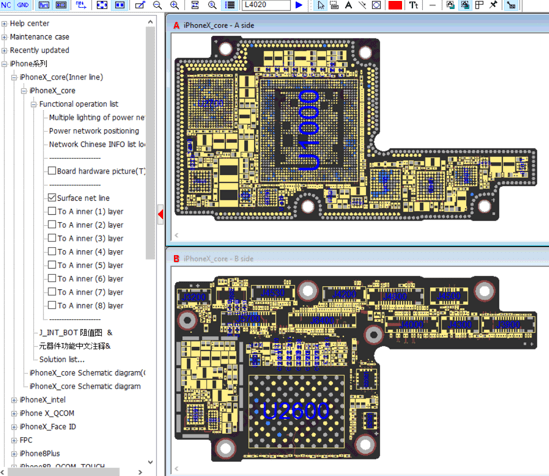549x476 pixels.
Task: Collapse the Functional operation list node
Action: (34, 104)
